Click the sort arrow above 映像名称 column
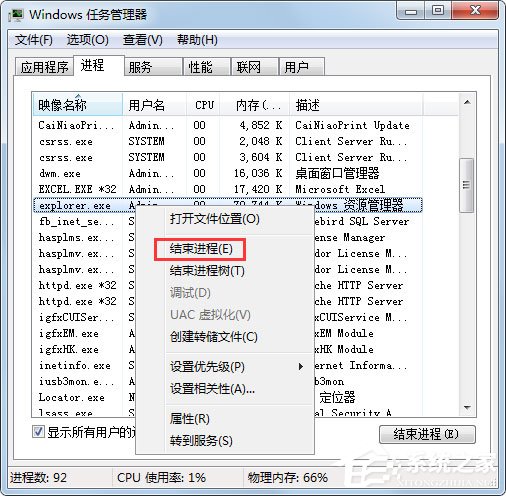506x496 pixels. point(78,96)
